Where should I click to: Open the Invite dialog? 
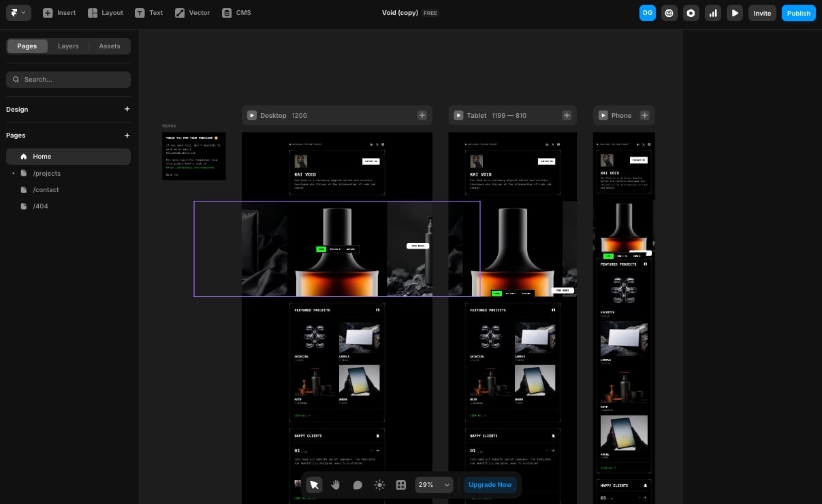[x=762, y=13]
